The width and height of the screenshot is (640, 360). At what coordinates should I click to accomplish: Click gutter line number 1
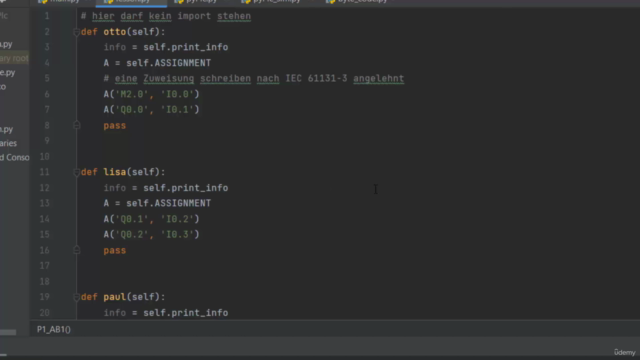coord(47,16)
